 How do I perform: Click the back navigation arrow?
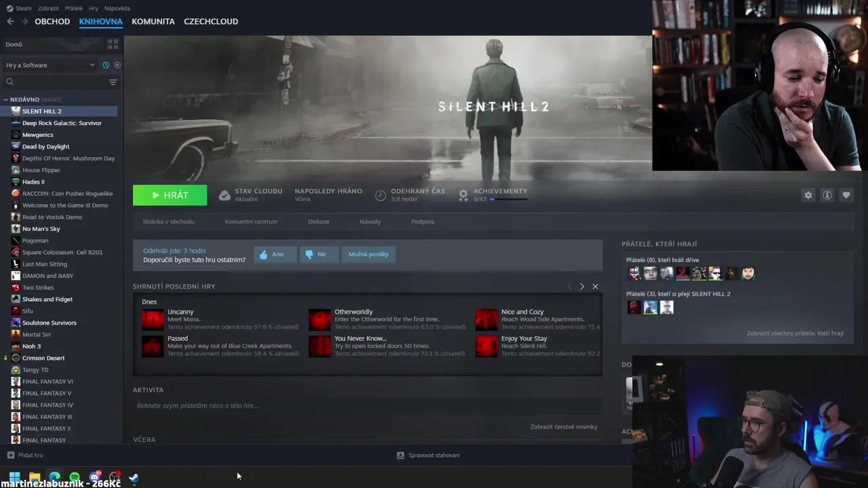10,22
